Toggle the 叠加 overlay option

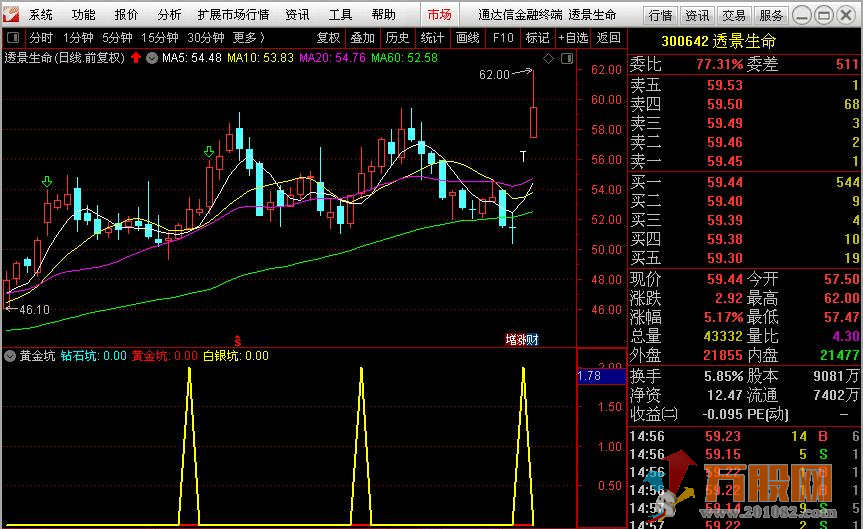(362, 38)
